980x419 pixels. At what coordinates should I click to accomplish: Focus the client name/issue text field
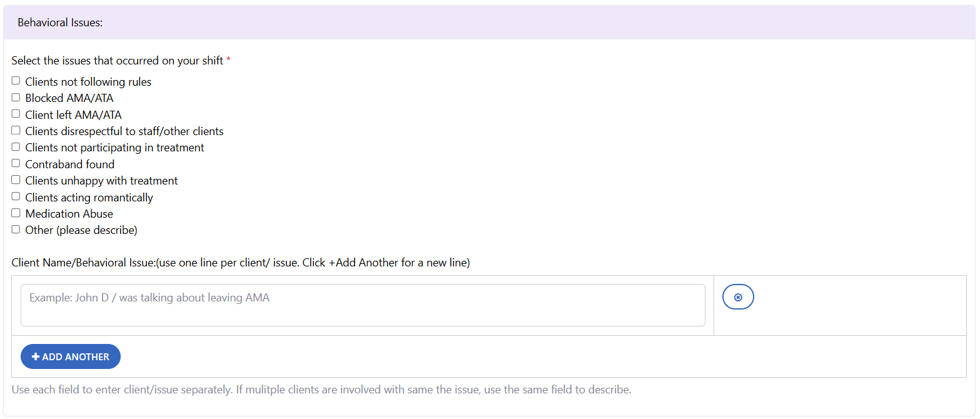pos(363,305)
